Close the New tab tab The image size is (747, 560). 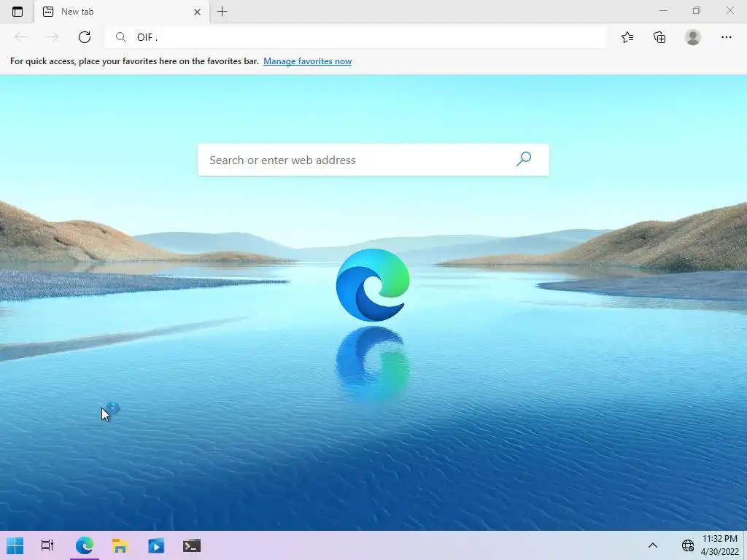[197, 12]
